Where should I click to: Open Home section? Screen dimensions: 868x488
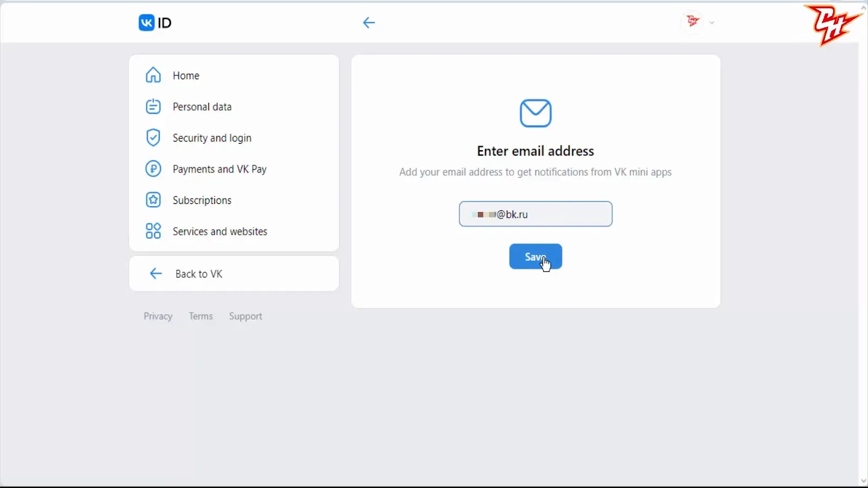234,75
